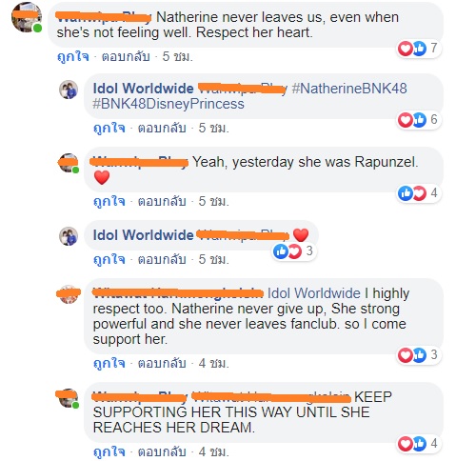The image size is (476, 461).
Task: Like the 'Natherine never leaves us' comment
Action: pos(73,56)
